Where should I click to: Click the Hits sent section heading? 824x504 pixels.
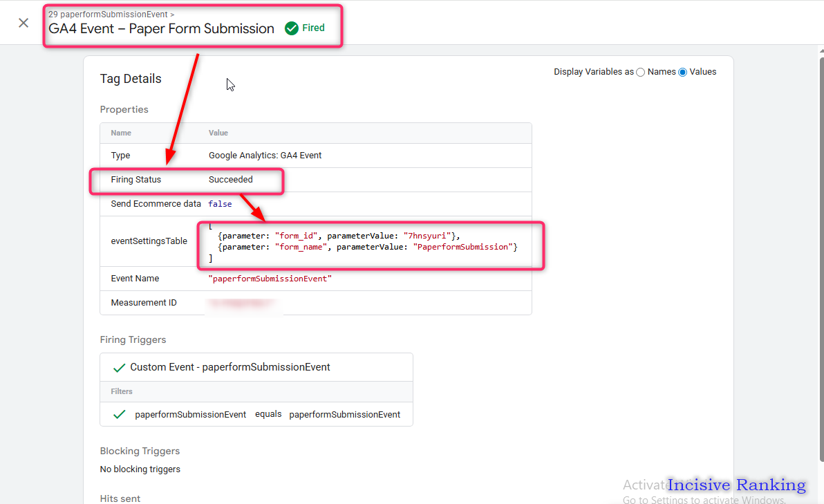120,498
